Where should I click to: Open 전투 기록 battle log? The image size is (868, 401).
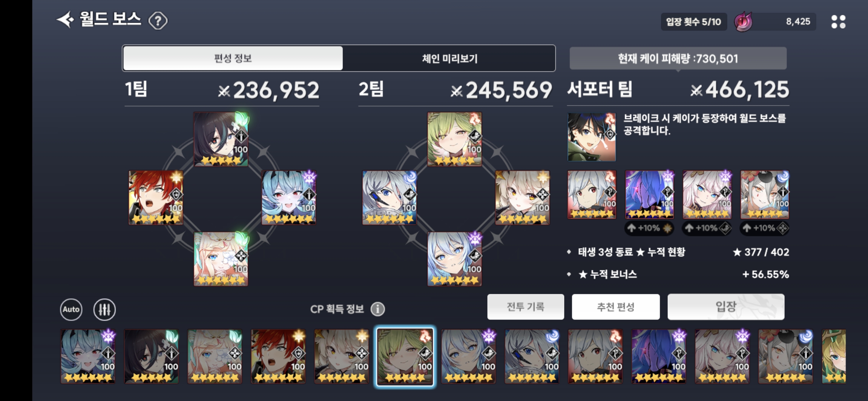[526, 307]
